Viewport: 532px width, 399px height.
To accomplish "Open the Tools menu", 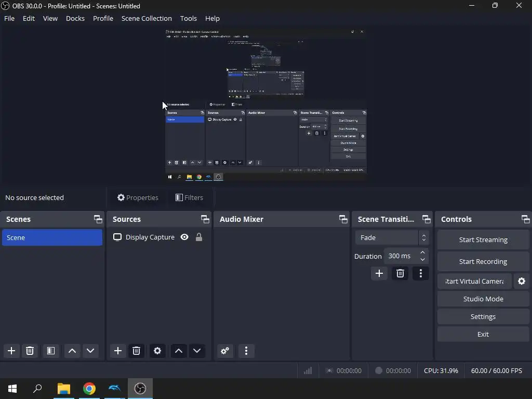I will click(188, 18).
